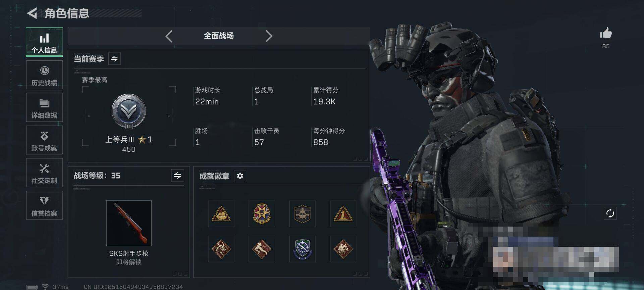
Task: Open the 账号成就 sidebar section
Action: pyautogui.click(x=44, y=140)
